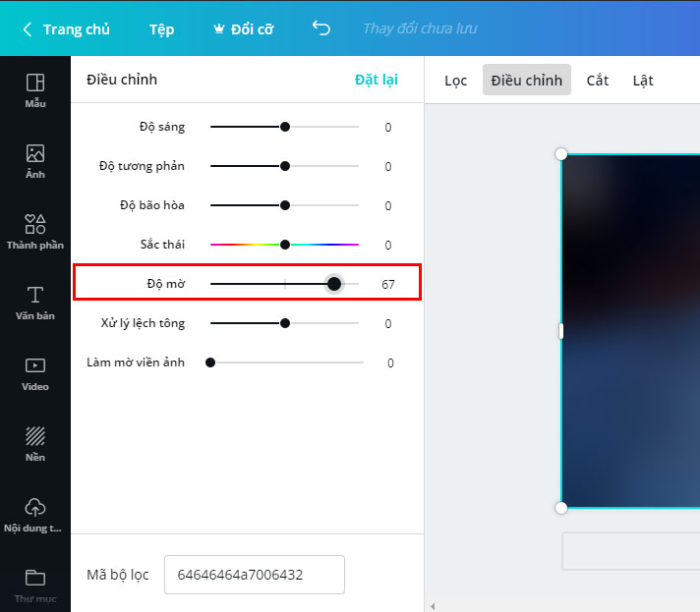This screenshot has width=700, height=612.
Task: Open the Thành phần elements panel
Action: (35, 232)
